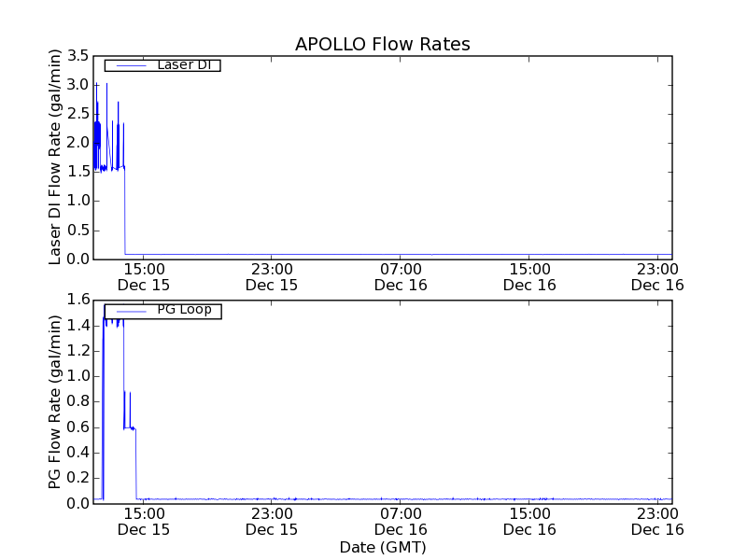Select the PG Loop legend entry
This screenshot has width=747, height=560.
pos(183,310)
